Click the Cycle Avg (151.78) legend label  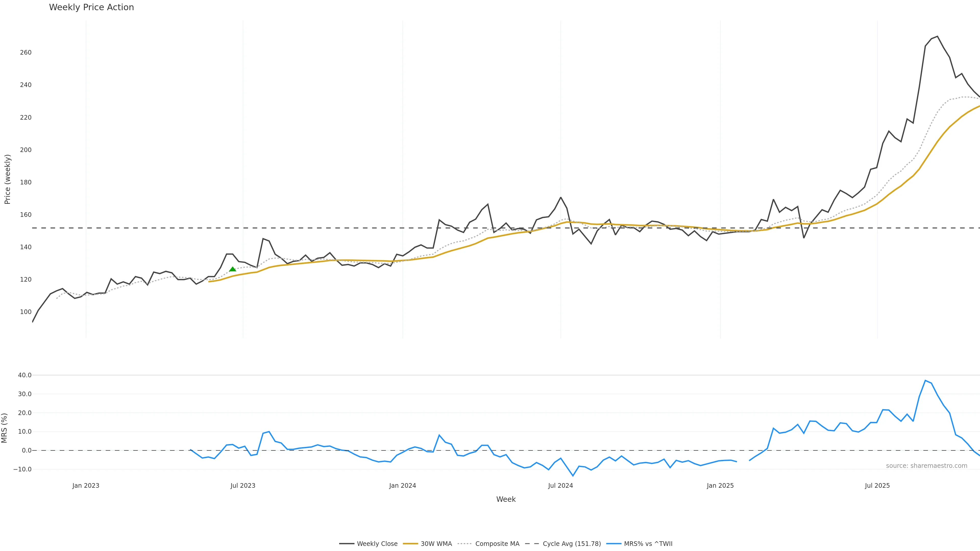571,544
